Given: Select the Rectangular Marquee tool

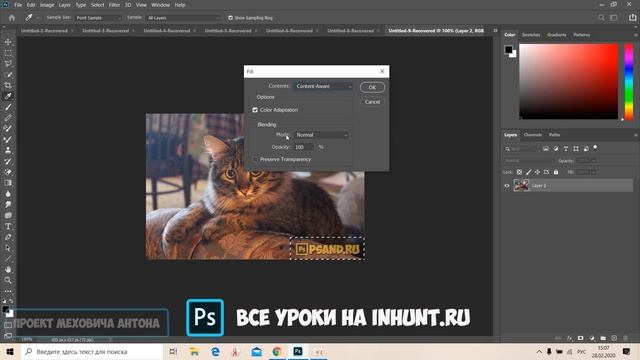Looking at the screenshot, I should [x=8, y=53].
